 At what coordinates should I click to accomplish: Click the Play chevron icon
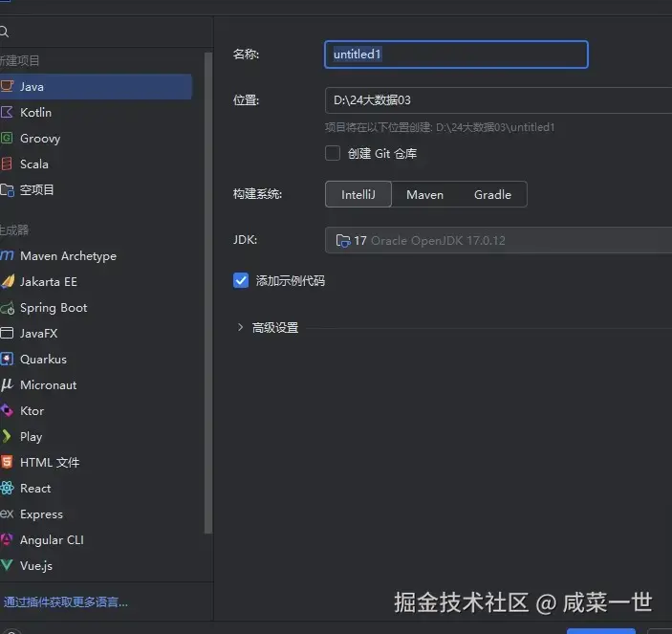click(6, 436)
